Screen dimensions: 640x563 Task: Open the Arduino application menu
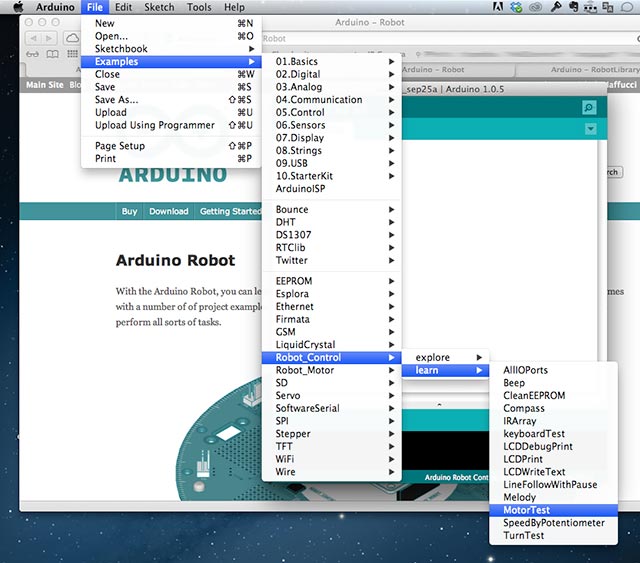point(55,7)
